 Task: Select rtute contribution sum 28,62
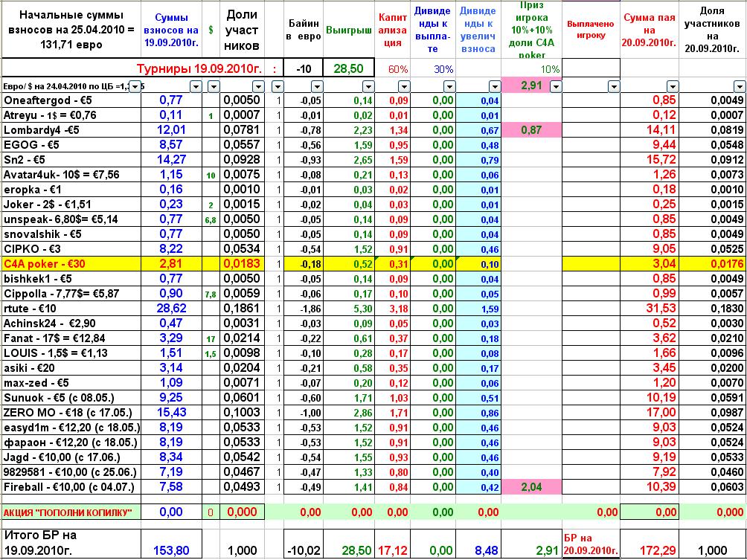click(173, 308)
